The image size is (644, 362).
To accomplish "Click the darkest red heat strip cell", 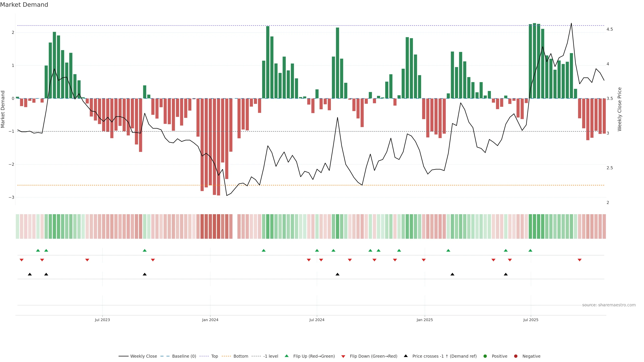I will tap(219, 226).
